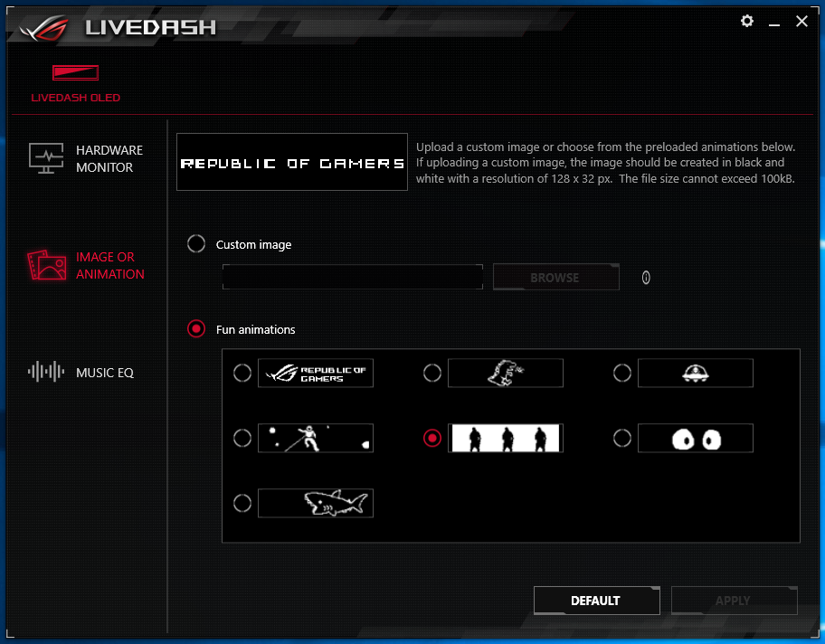This screenshot has height=644, width=825.
Task: Click the 'Custom image' label text
Action: pos(253,244)
